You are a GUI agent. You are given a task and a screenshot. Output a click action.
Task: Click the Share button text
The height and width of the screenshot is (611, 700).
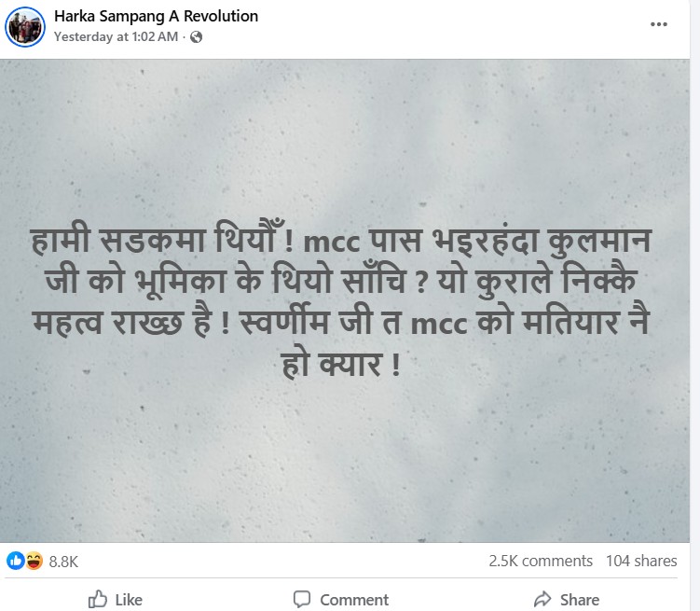point(580,600)
